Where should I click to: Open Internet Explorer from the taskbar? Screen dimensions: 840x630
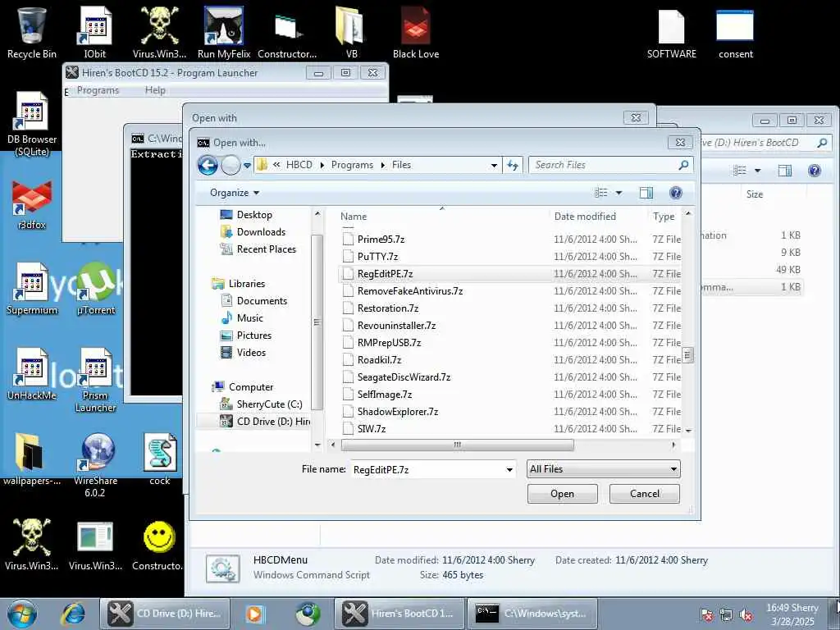click(73, 614)
